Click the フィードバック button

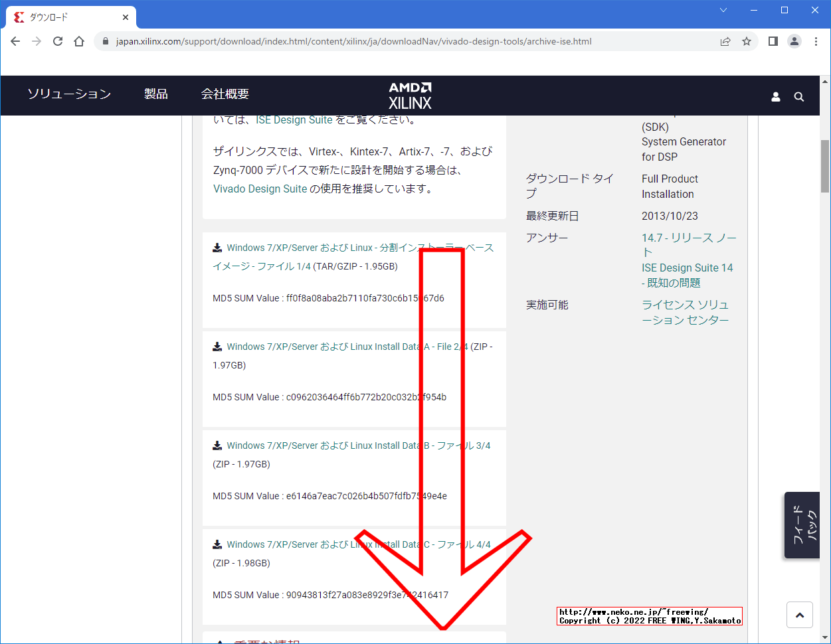802,524
